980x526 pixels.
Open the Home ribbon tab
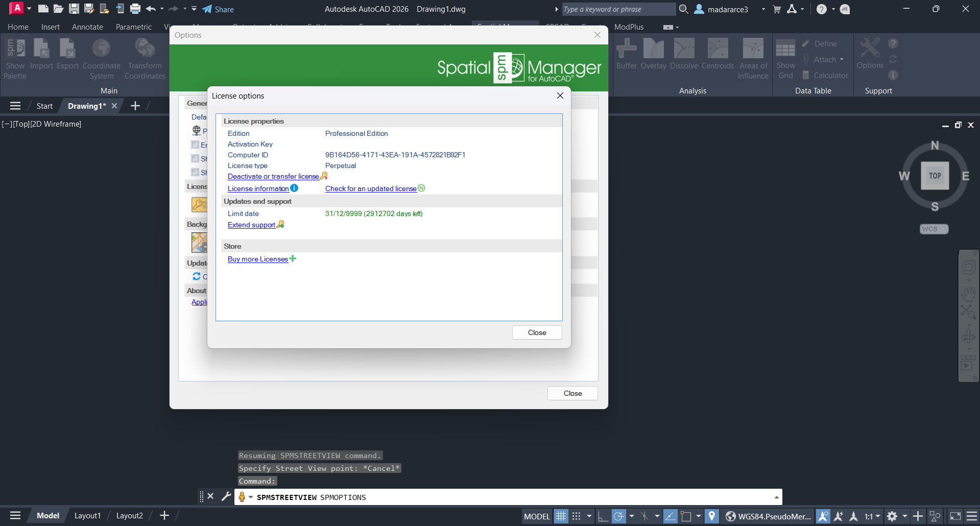point(18,27)
